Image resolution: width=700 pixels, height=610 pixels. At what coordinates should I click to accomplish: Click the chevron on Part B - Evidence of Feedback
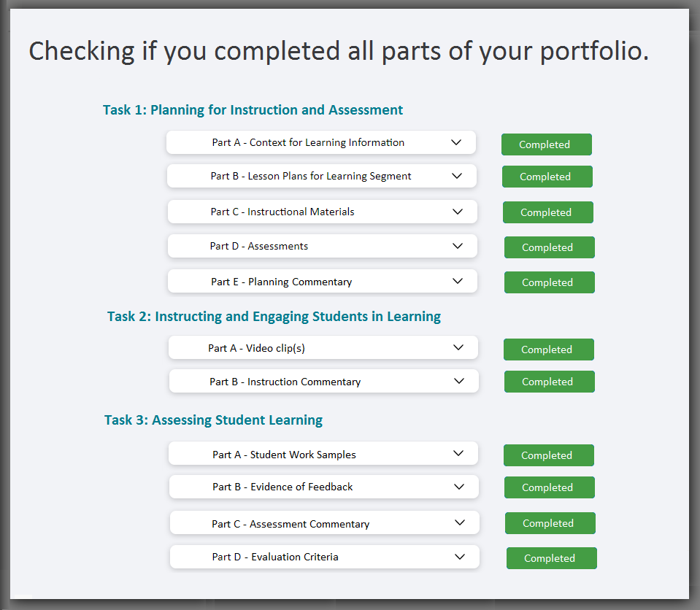point(459,487)
